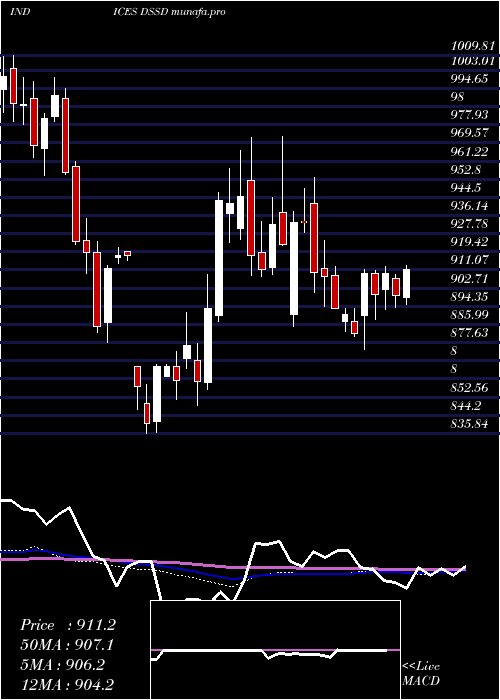The height and width of the screenshot is (700, 500).
Task: Open the MACD inset chart panel
Action: (x=275, y=650)
